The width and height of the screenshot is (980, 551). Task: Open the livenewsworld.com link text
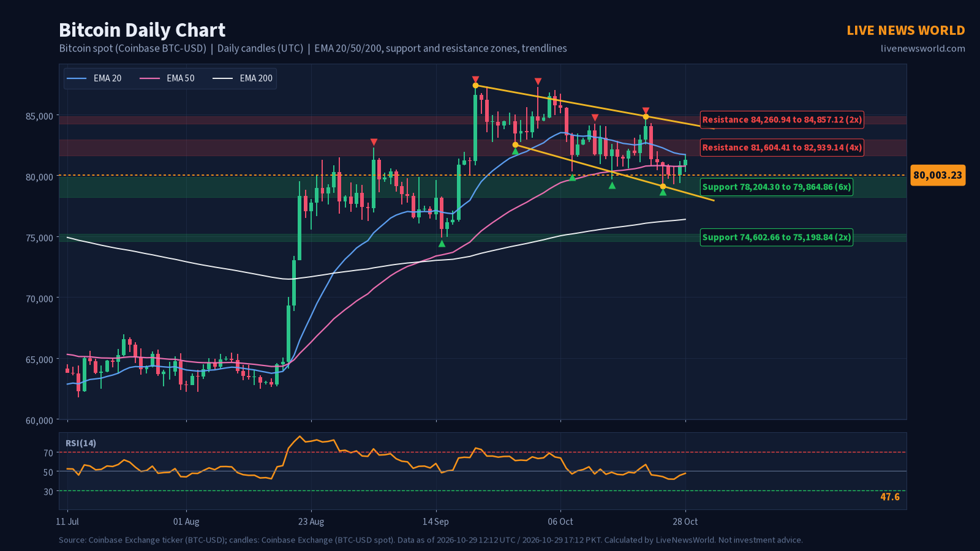click(x=922, y=48)
